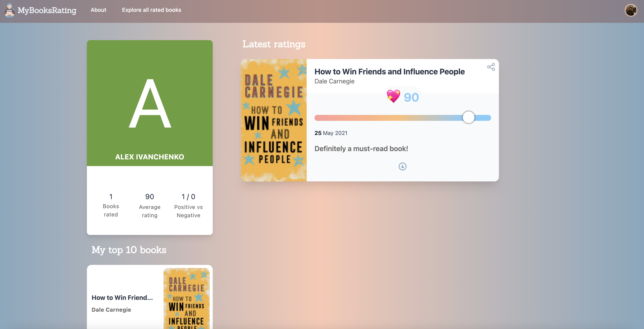This screenshot has height=329, width=644.
Task: Open user avatar menu in navbar
Action: [631, 10]
